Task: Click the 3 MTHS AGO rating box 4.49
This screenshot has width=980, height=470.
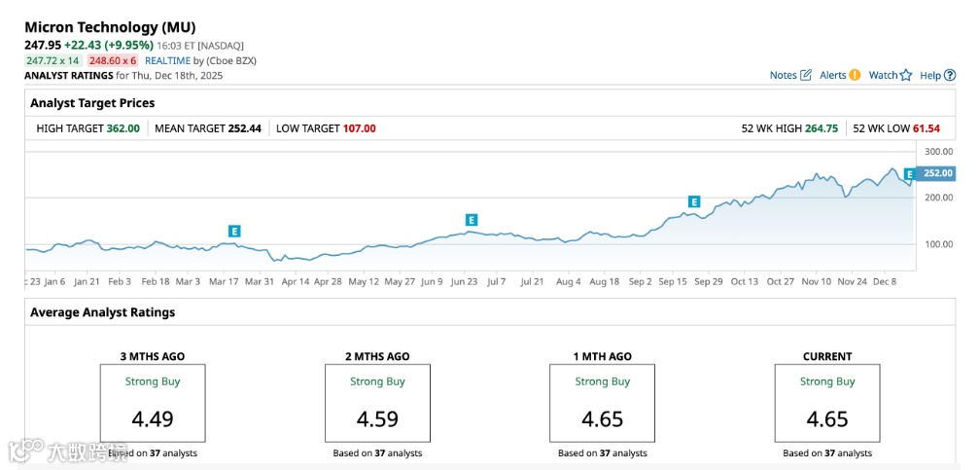Action: tap(153, 403)
